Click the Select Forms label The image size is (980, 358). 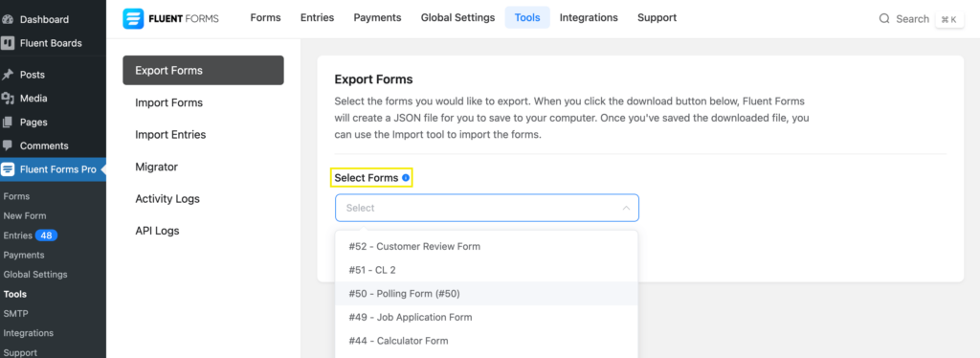[367, 178]
